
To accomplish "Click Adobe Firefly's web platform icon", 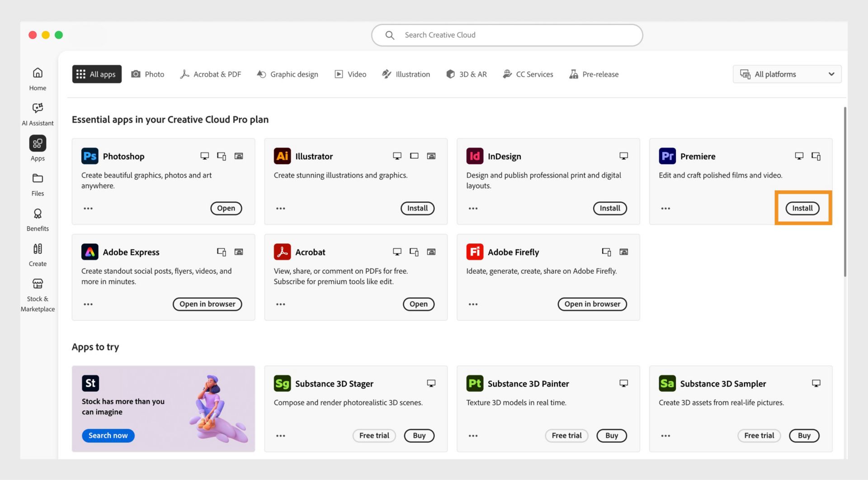I will [x=624, y=252].
